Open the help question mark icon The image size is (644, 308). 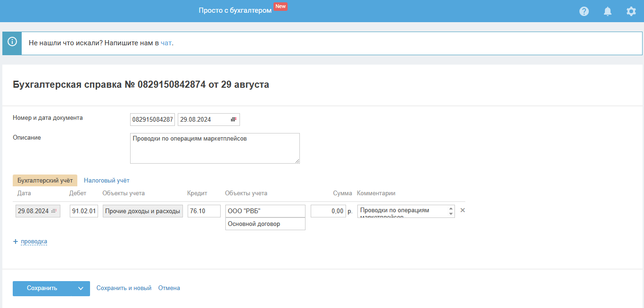pyautogui.click(x=584, y=11)
